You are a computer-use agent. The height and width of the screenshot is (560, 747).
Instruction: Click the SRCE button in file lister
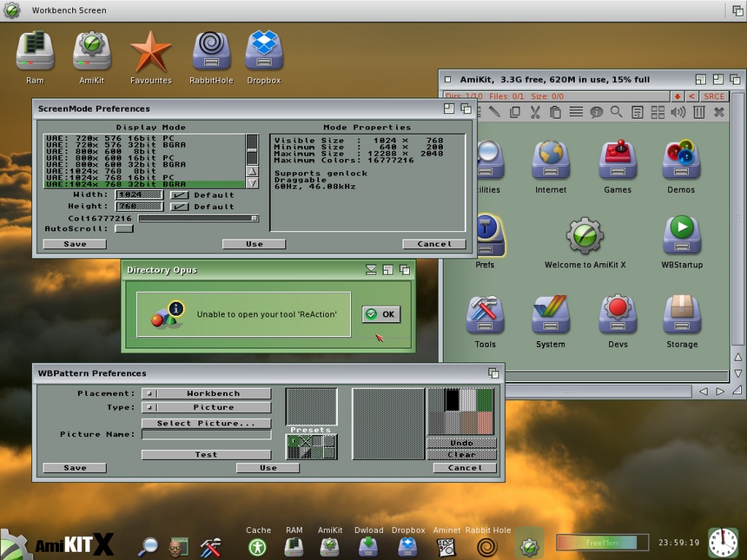point(714,96)
